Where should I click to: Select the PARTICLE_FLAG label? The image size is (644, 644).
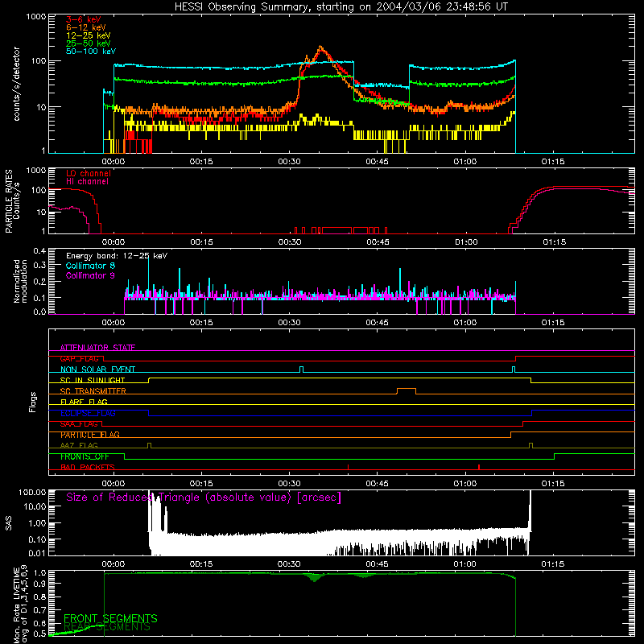[x=90, y=435]
